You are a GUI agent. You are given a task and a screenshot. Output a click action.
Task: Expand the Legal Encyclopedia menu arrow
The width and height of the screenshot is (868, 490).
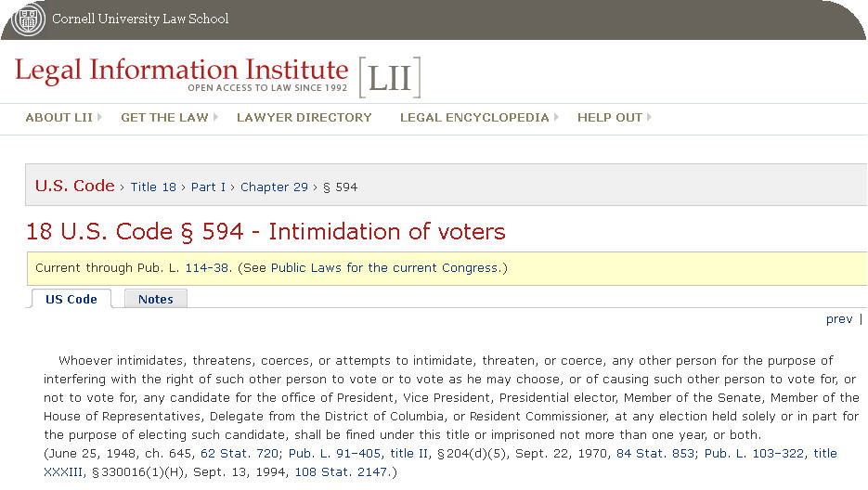(x=556, y=117)
